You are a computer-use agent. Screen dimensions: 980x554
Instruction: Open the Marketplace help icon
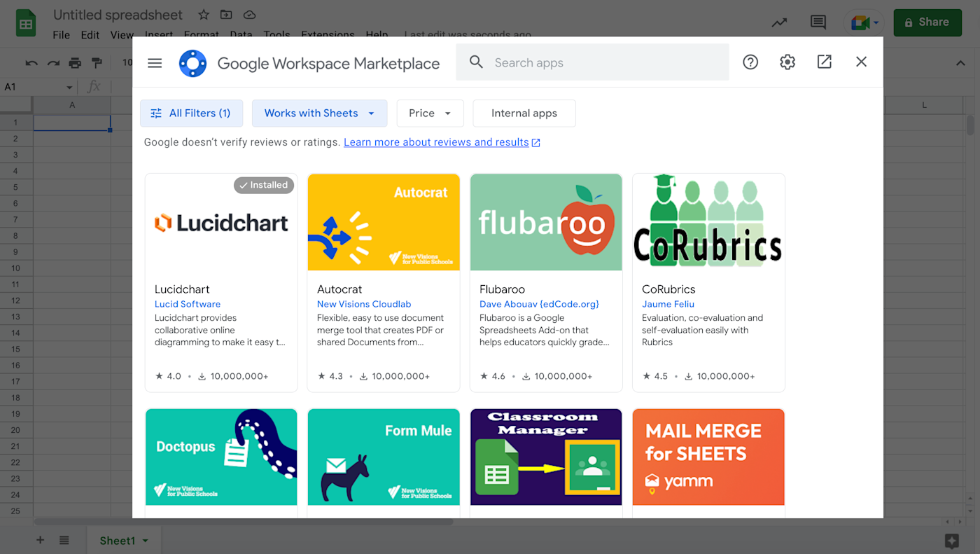click(750, 62)
